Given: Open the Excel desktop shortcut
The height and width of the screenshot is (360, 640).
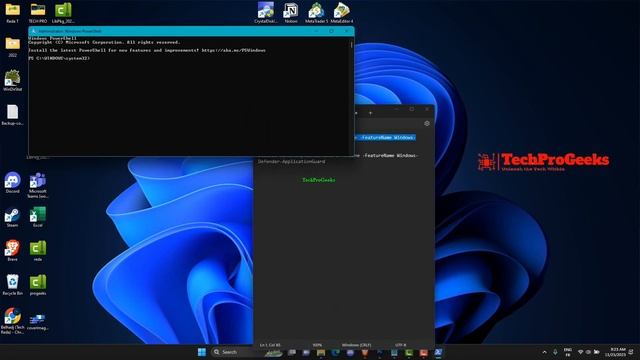Looking at the screenshot, I should tap(38, 217).
